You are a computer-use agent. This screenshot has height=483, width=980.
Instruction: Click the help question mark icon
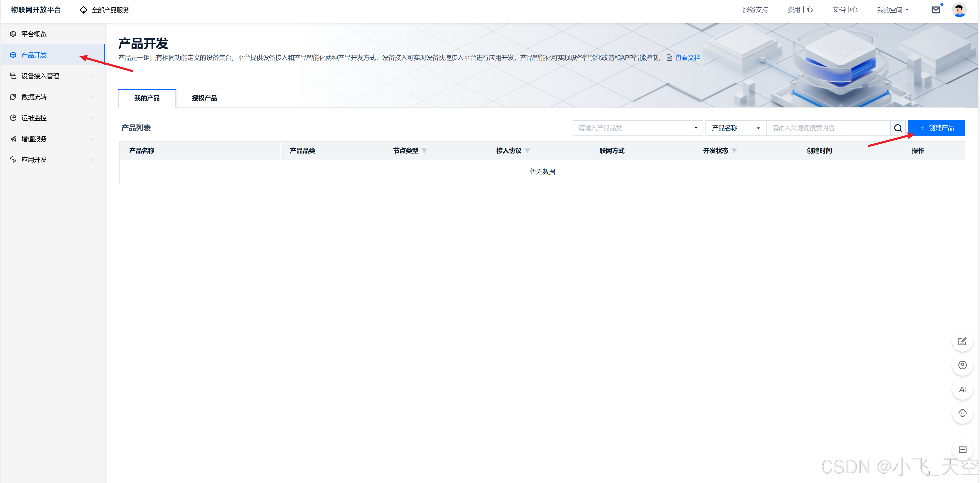click(962, 365)
